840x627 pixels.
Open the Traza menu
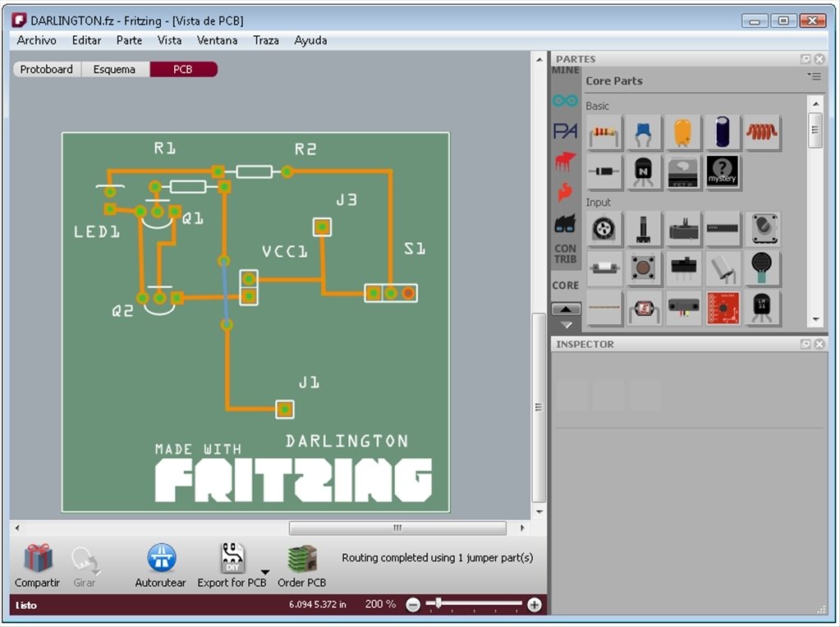click(266, 40)
